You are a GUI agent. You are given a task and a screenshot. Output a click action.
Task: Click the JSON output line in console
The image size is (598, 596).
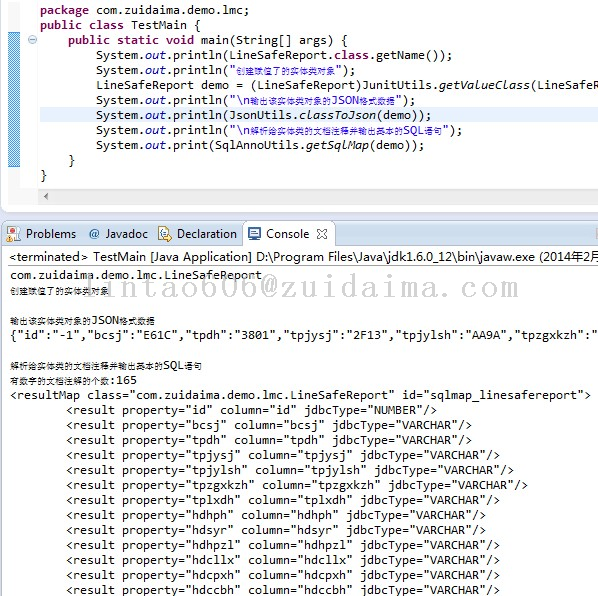point(304,335)
